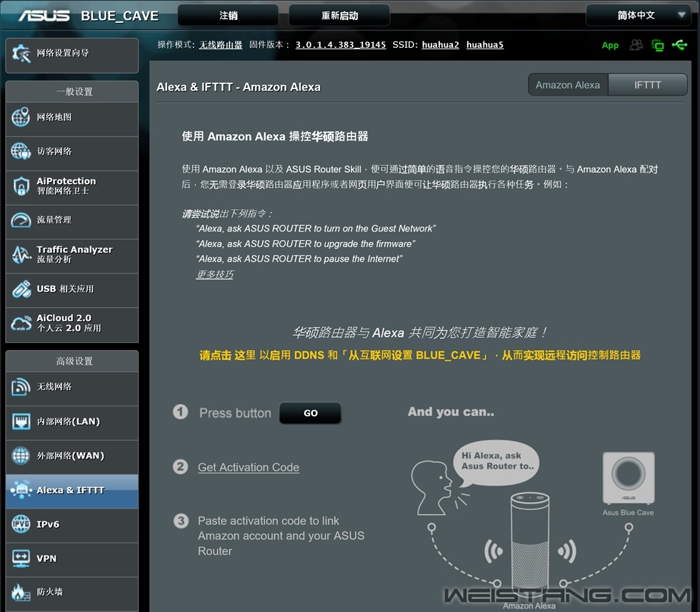
Task: Select the Traffic Analyzer waveform icon
Action: [21, 255]
